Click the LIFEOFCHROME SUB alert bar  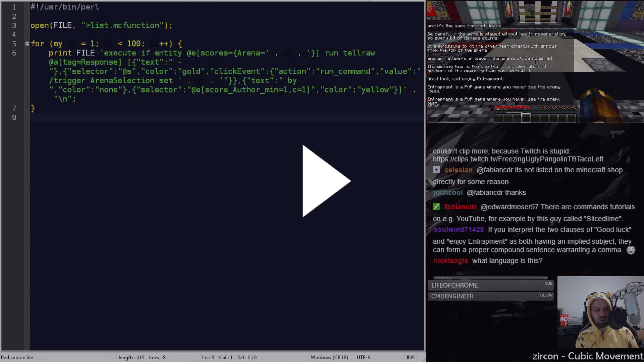[490, 285]
